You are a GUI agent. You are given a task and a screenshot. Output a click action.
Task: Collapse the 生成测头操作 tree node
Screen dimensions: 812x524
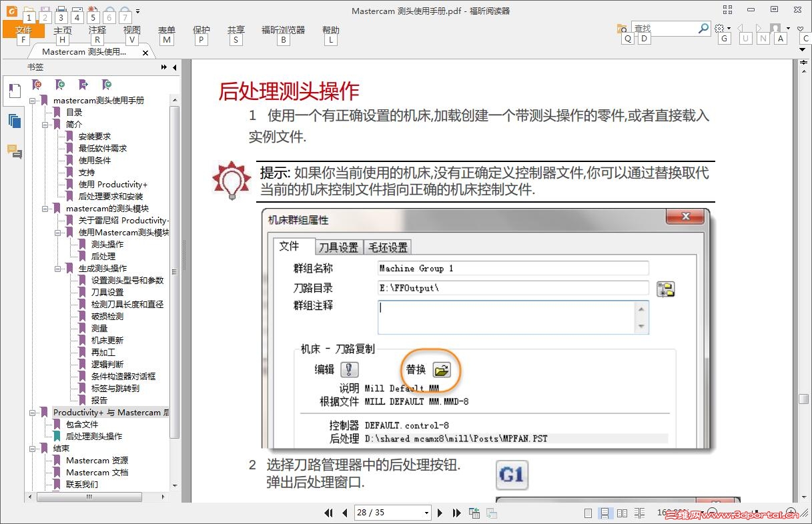pyautogui.click(x=57, y=269)
